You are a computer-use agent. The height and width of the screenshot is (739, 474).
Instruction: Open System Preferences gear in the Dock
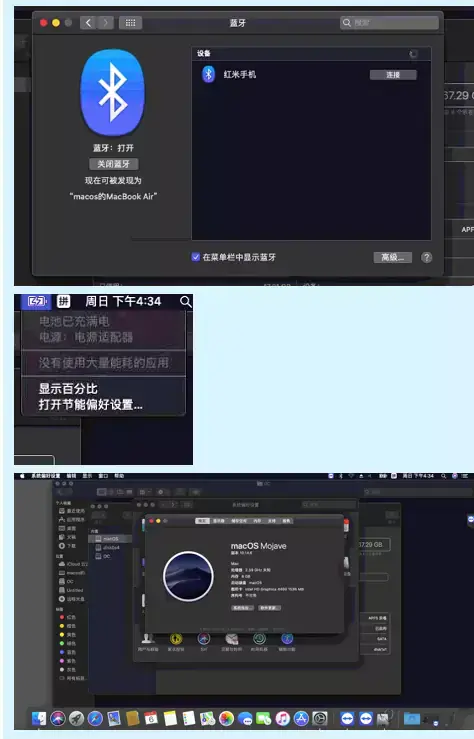tap(320, 718)
